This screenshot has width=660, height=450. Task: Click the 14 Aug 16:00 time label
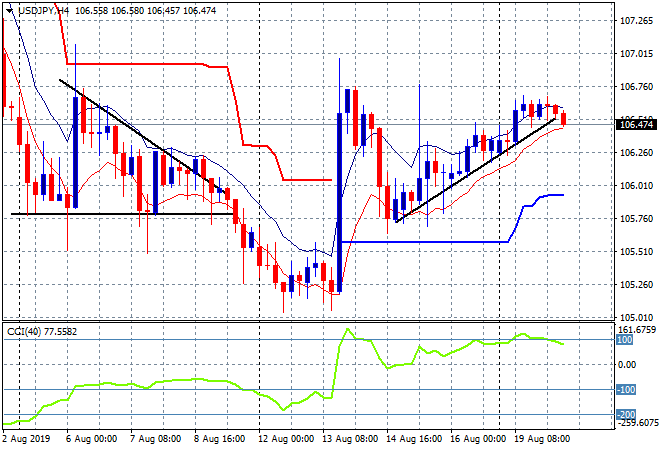click(x=413, y=439)
